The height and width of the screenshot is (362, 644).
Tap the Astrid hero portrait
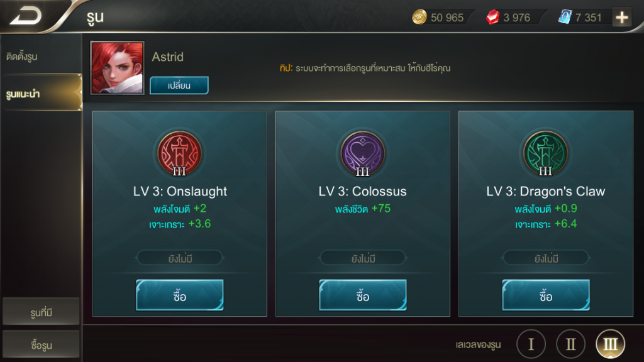(118, 68)
